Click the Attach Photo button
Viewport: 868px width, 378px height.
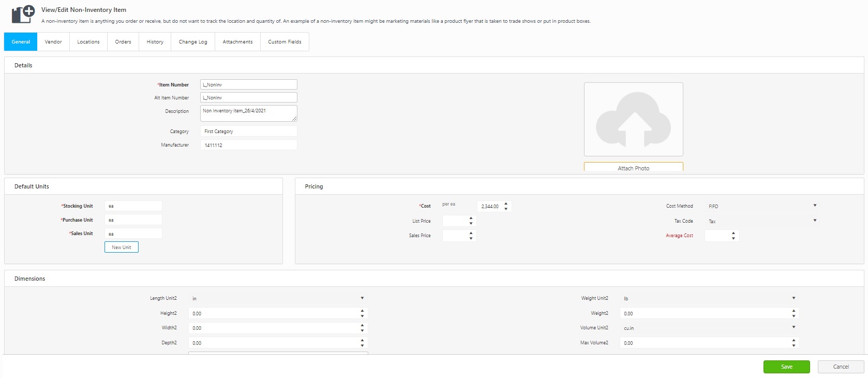(633, 168)
